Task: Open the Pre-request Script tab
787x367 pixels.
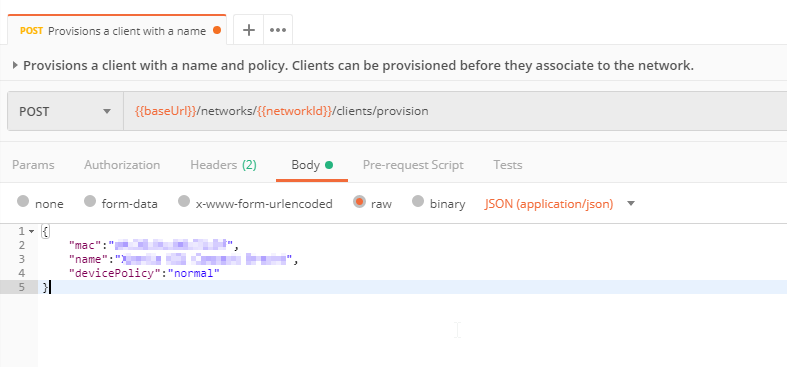Action: point(413,165)
